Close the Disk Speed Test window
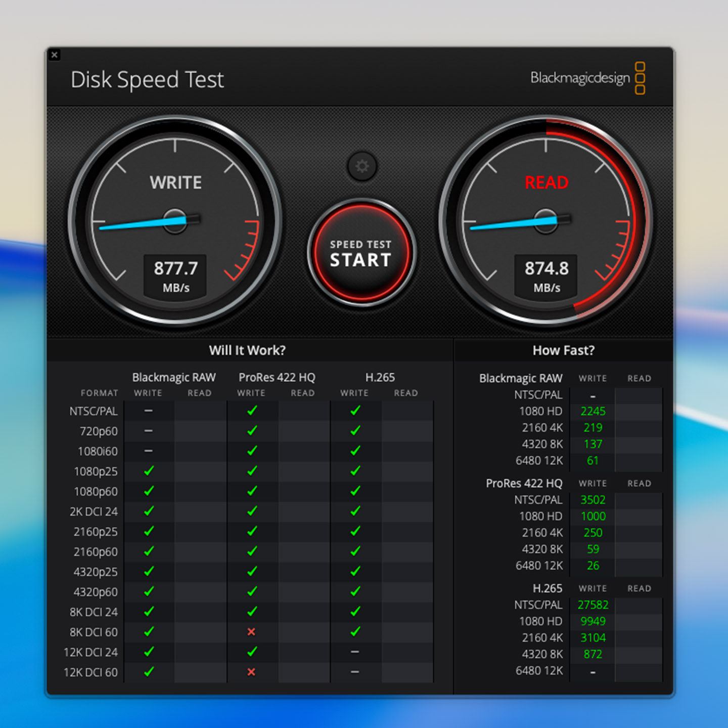The image size is (728, 728). point(55,55)
